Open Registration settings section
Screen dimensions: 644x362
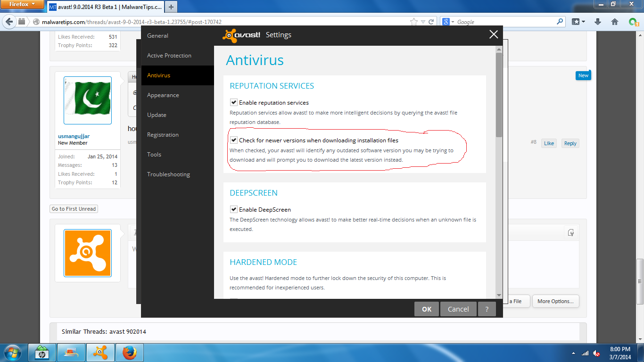coord(178,135)
